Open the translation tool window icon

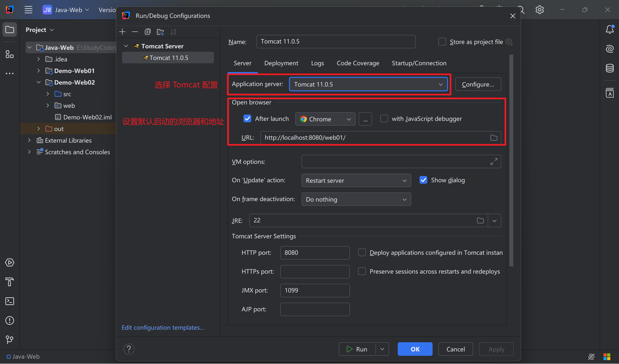pyautogui.click(x=610, y=93)
